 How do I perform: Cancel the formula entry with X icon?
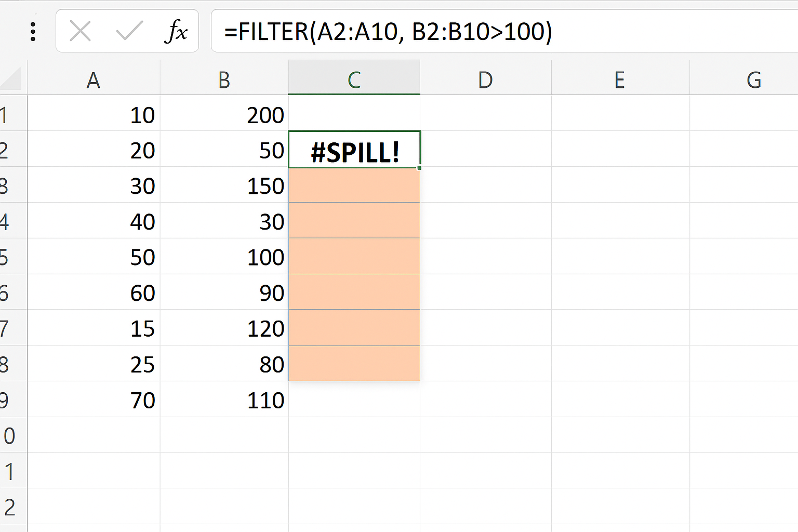80,31
